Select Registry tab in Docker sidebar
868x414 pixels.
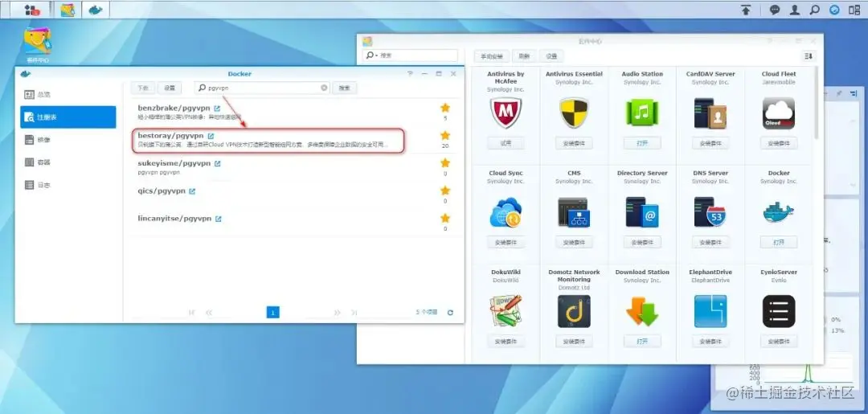point(68,117)
